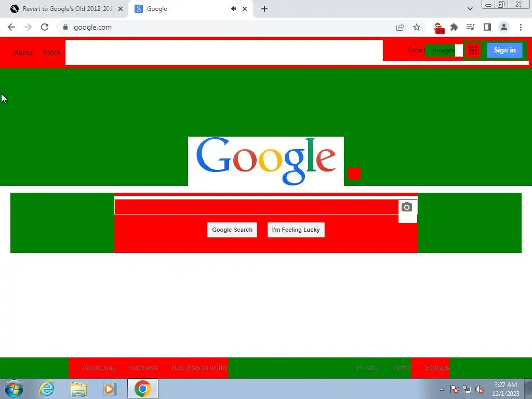
Task: Click the Sign in button
Action: pyautogui.click(x=504, y=50)
